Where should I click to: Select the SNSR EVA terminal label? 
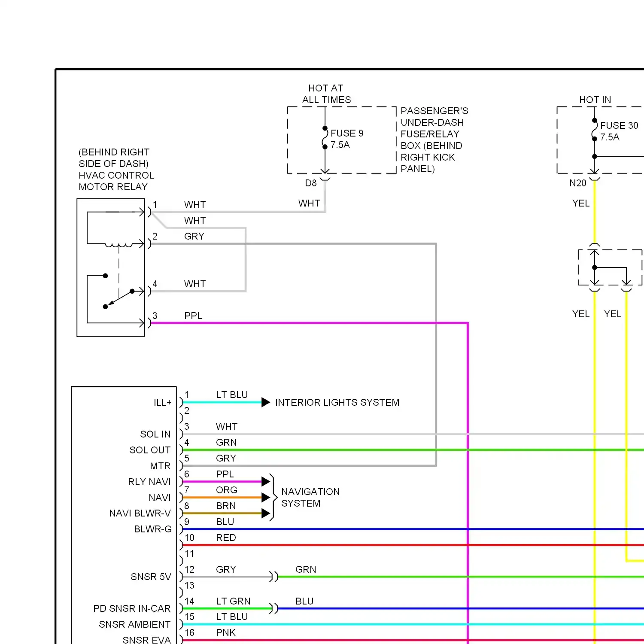tap(146, 640)
